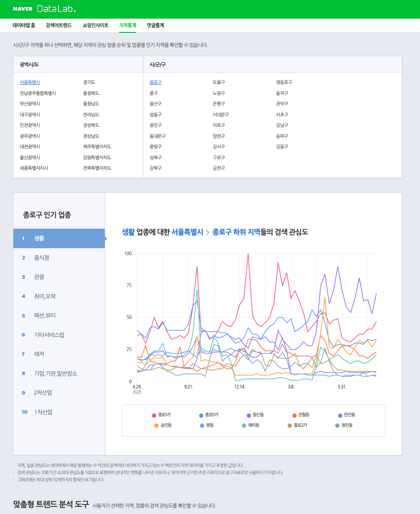The height and width of the screenshot is (514, 420).
Task: Switch to 쇼핑인사이트 tab
Action: coord(96,25)
